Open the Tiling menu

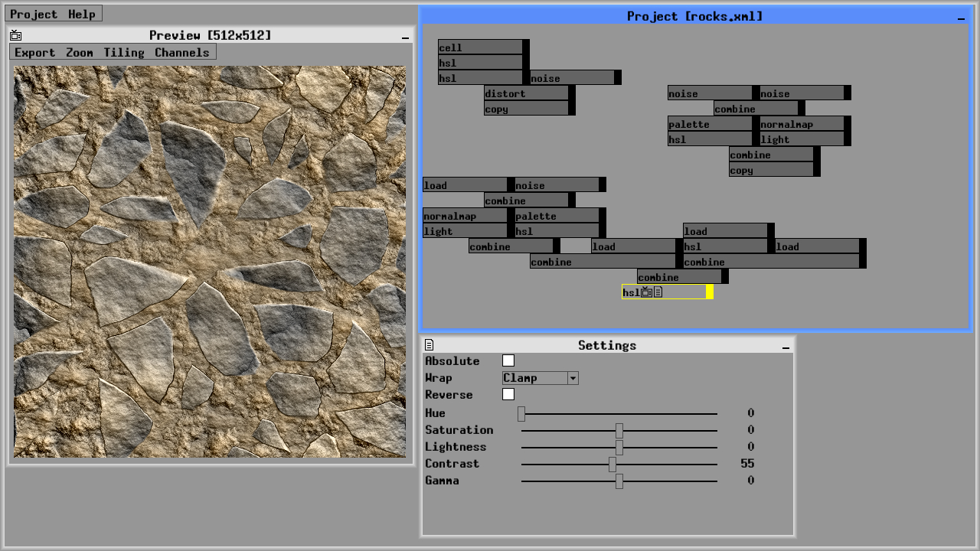(x=124, y=52)
